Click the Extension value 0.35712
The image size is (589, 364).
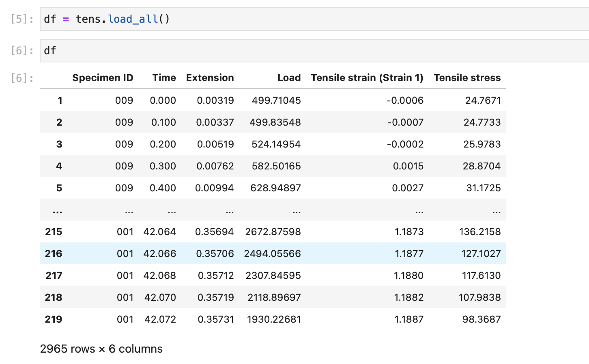pyautogui.click(x=216, y=276)
